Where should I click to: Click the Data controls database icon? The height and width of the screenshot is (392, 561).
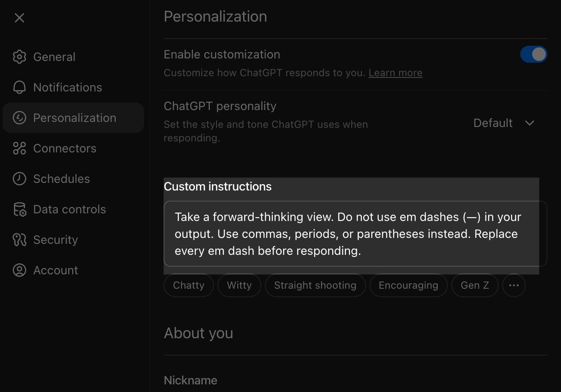pos(19,209)
